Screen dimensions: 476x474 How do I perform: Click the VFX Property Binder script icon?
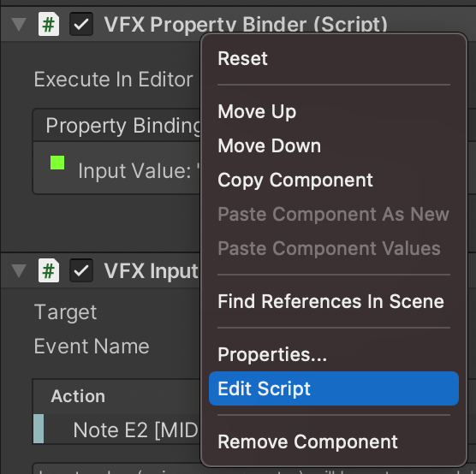[x=49, y=24]
